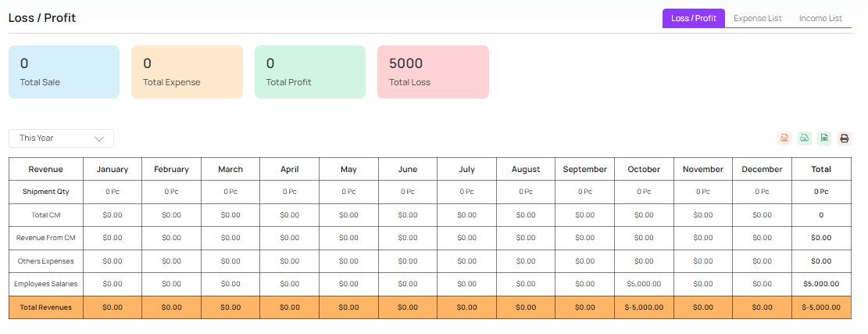Click the red Total Loss card
This screenshot has height=334, width=868.
[x=433, y=72]
